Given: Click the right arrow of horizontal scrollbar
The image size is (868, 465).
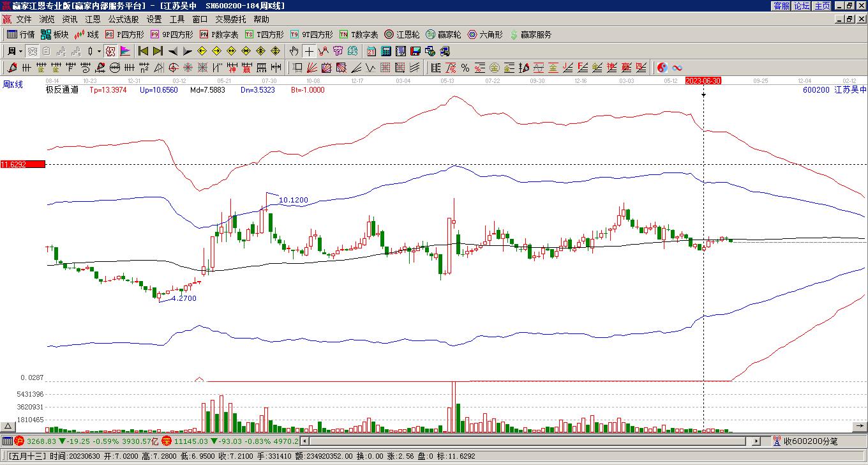Looking at the screenshot, I should (756, 441).
